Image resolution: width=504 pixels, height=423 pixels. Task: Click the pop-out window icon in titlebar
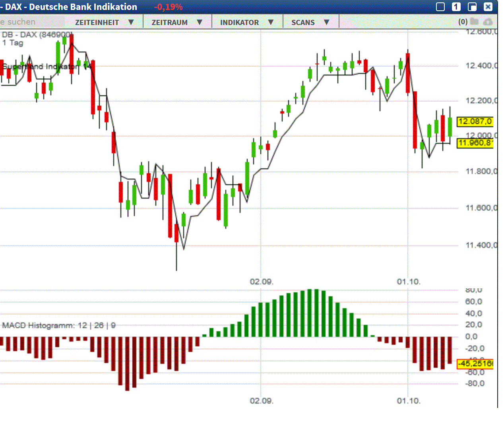(472, 7)
